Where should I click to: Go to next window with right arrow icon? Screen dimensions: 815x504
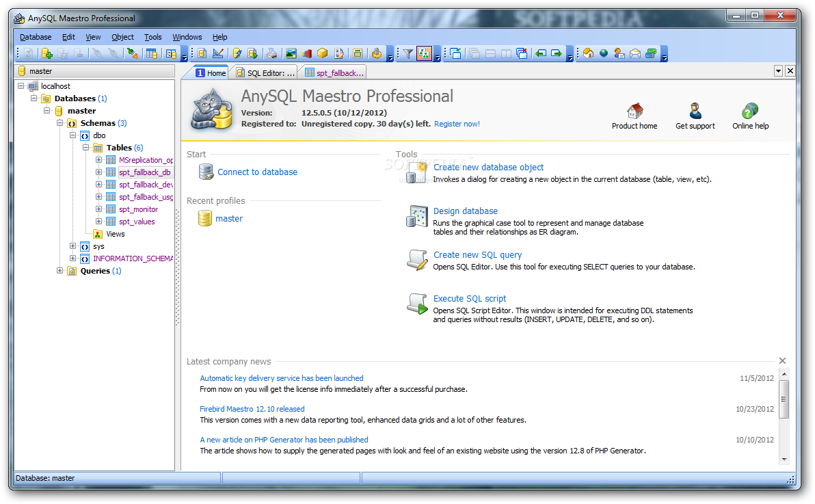tap(557, 53)
